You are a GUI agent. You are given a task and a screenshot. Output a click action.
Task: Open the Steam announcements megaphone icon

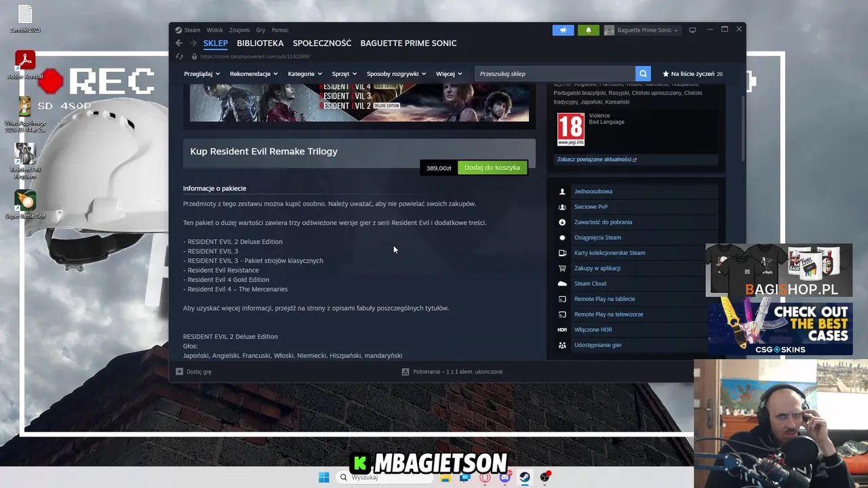pos(563,30)
